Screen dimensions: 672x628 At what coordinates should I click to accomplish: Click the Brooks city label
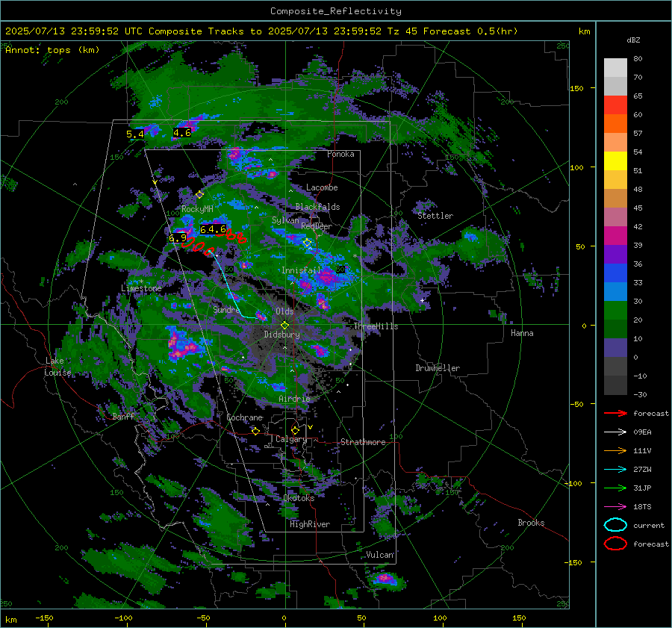[531, 523]
